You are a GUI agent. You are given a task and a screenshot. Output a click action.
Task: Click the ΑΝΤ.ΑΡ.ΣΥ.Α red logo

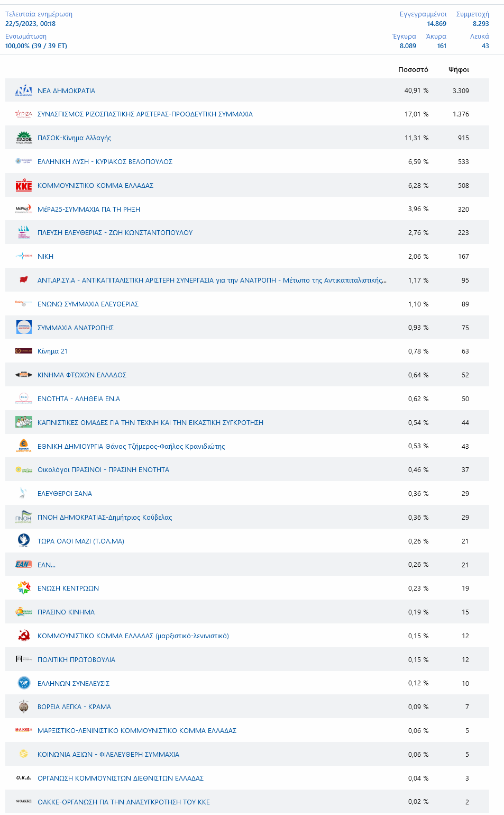click(x=24, y=280)
